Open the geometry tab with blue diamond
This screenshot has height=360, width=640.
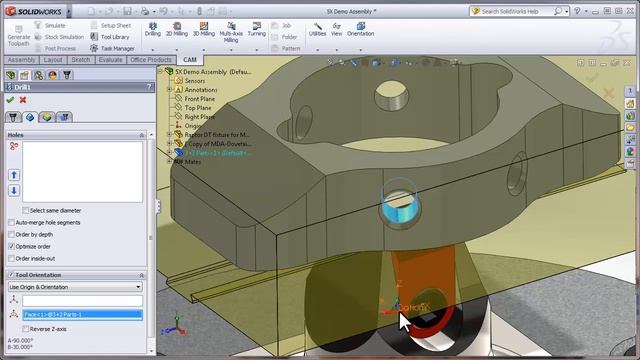(x=30, y=117)
